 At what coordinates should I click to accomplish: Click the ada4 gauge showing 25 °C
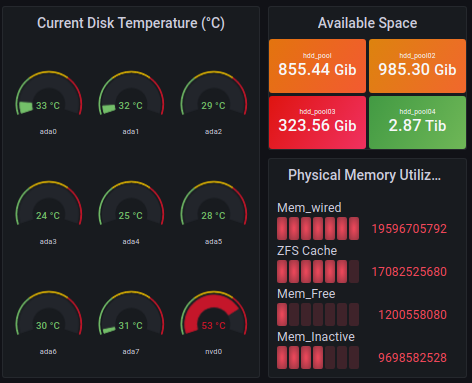(131, 203)
